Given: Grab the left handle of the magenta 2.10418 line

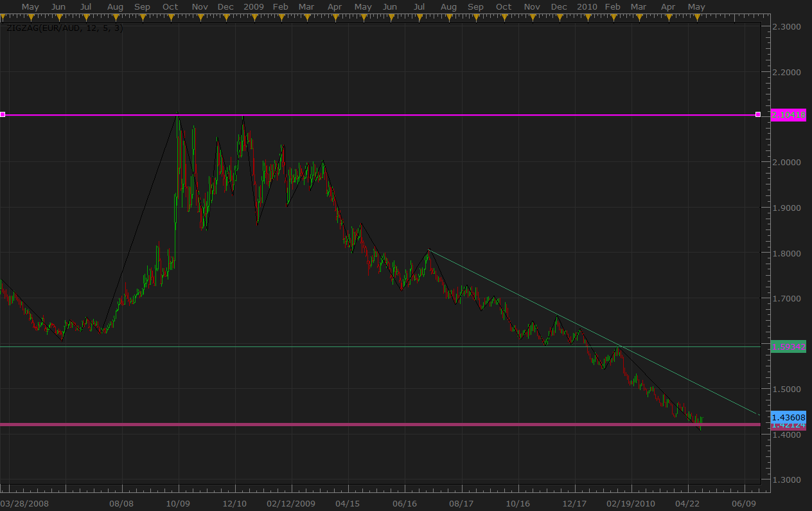Looking at the screenshot, I should [x=3, y=114].
